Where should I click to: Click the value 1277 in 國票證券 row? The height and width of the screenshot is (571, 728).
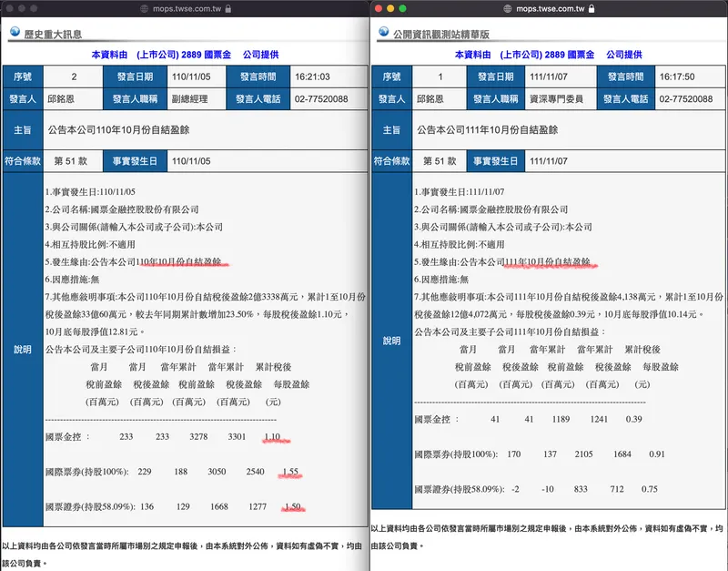(x=258, y=506)
